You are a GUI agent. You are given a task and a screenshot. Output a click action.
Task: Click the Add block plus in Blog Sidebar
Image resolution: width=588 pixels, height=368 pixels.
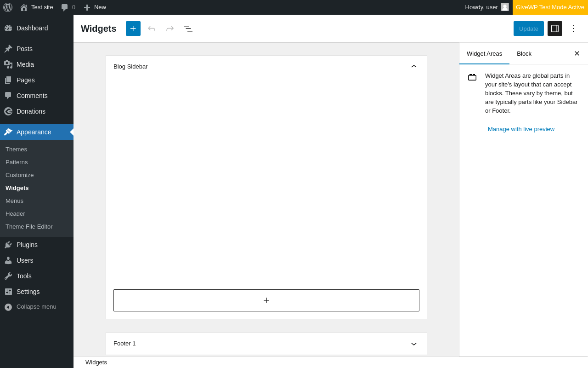266,300
